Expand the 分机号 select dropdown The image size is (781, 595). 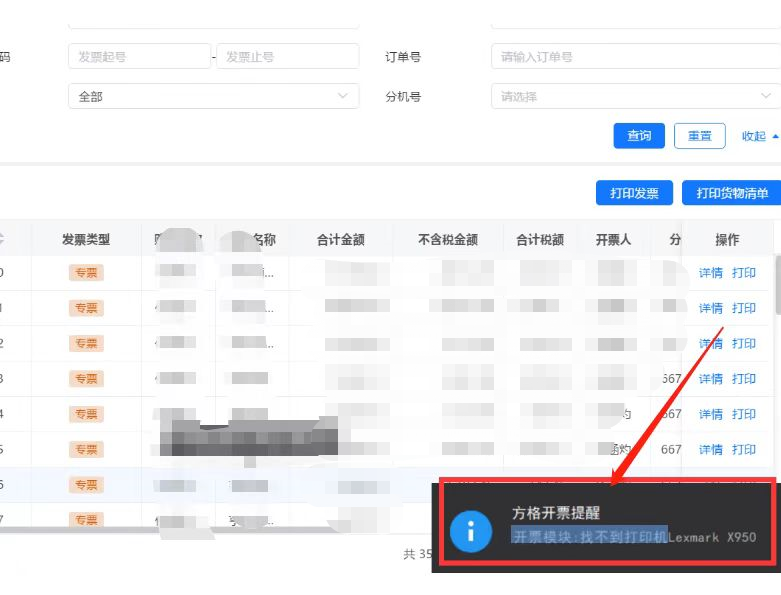coord(634,97)
